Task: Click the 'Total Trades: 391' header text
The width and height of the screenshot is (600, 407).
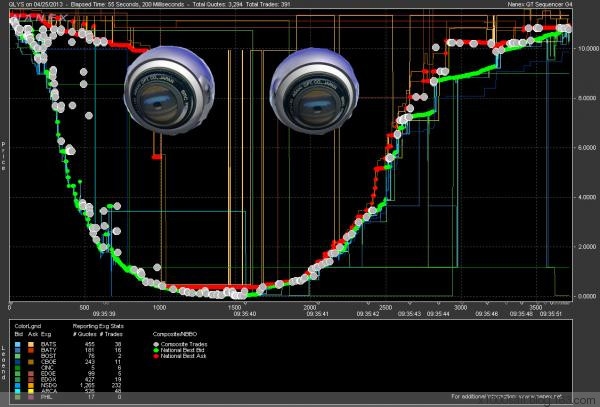Action: pyautogui.click(x=266, y=4)
